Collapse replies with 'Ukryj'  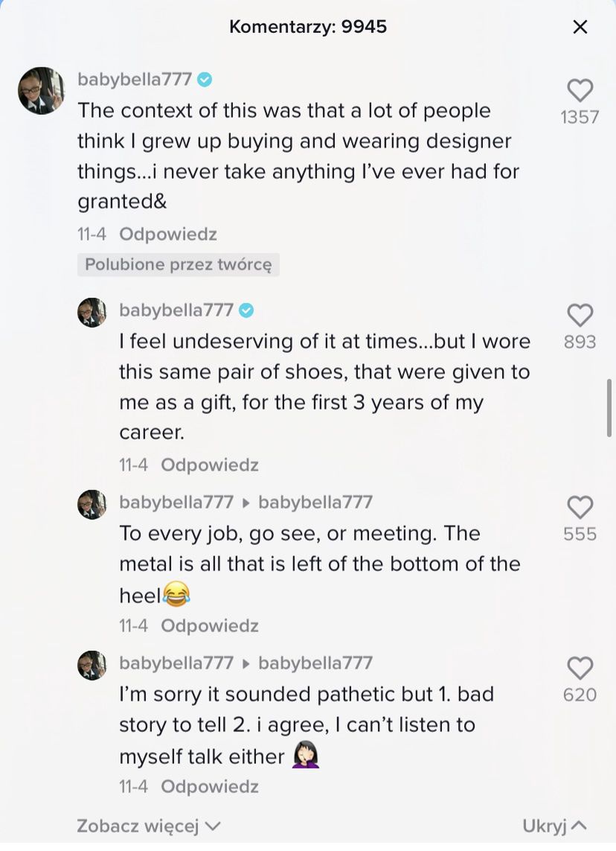click(x=554, y=826)
